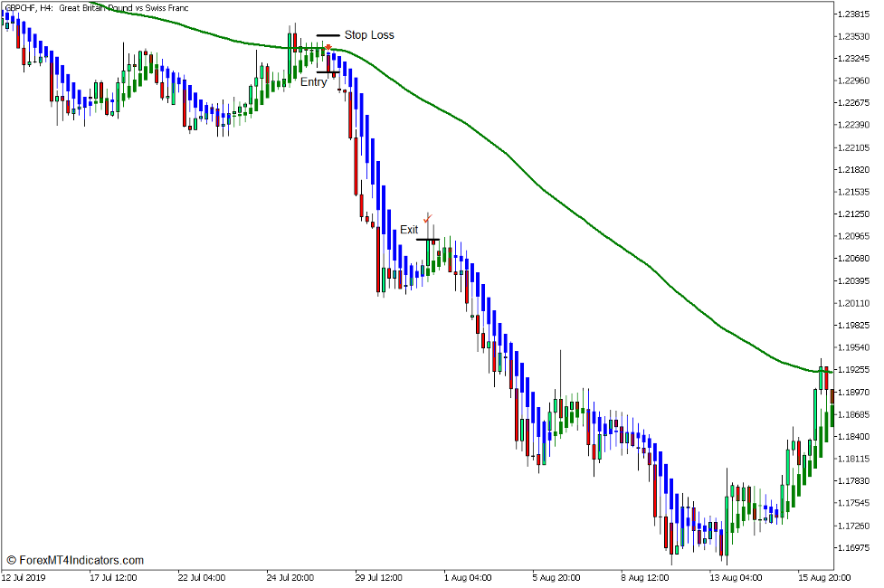The height and width of the screenshot is (588, 884).
Task: Click price level 1.18970 on the axis
Action: coord(853,392)
